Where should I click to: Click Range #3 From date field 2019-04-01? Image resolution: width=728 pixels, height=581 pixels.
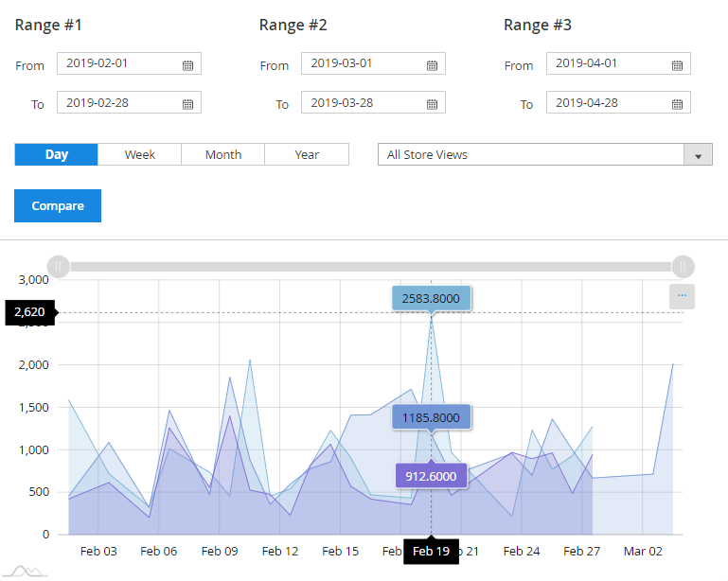pos(608,63)
